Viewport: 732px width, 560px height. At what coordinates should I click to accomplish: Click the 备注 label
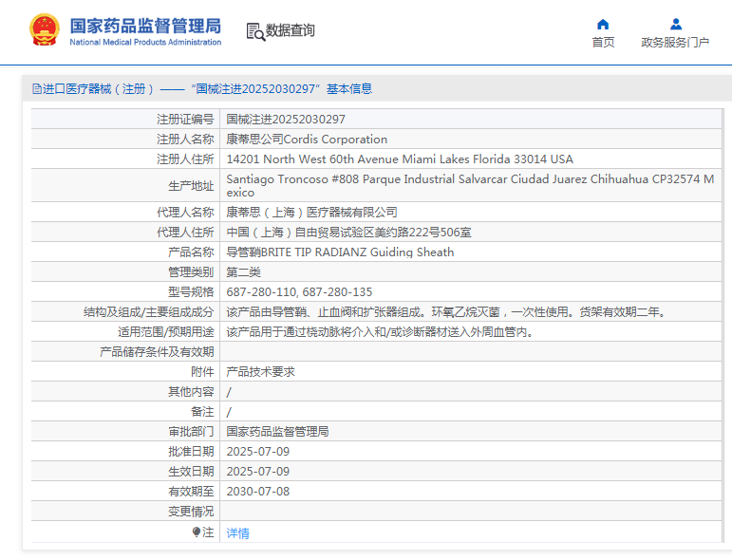tap(202, 412)
